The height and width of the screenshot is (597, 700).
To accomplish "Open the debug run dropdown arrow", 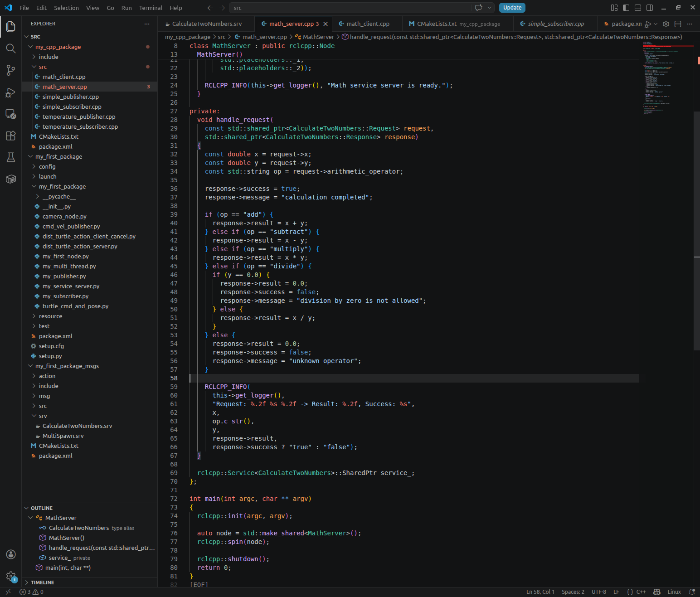I will tap(656, 24).
